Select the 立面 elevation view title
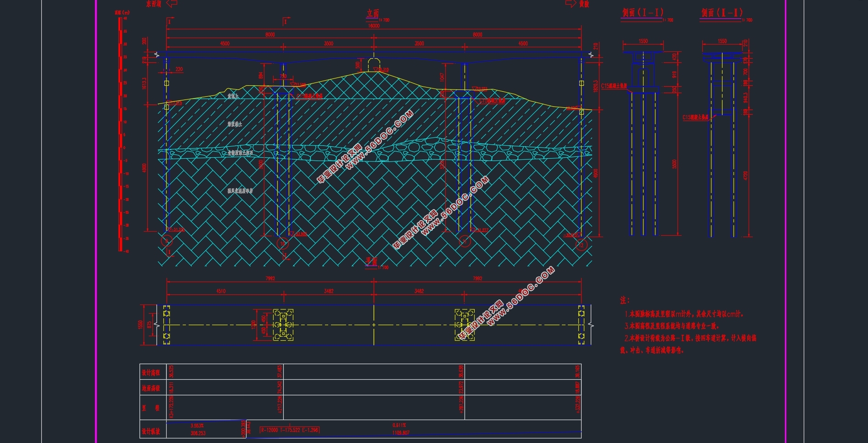 coord(373,13)
